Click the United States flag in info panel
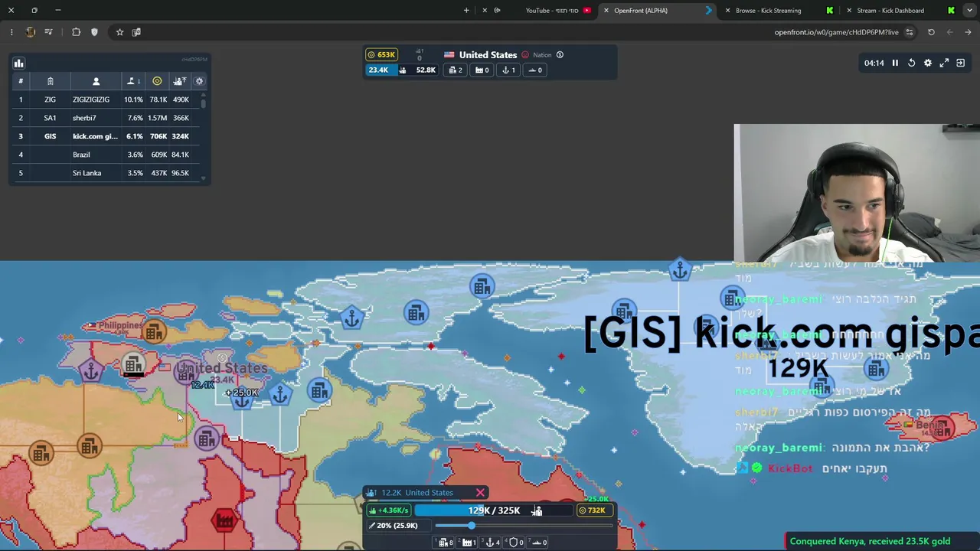Image resolution: width=980 pixels, height=551 pixels. [449, 55]
